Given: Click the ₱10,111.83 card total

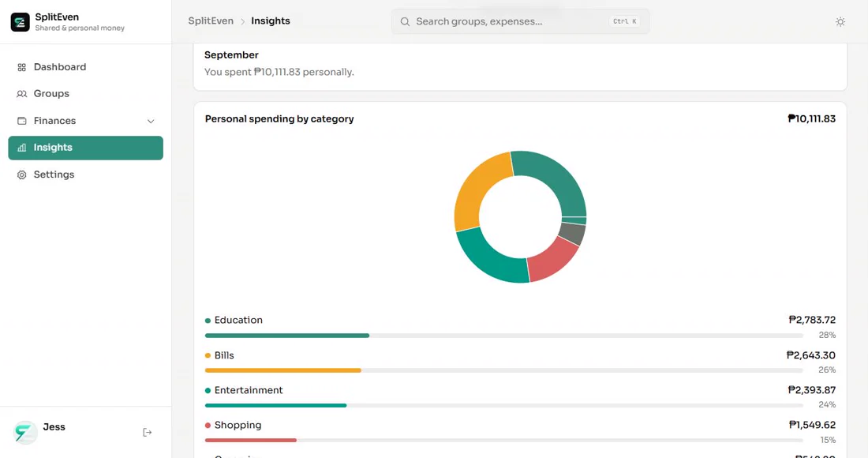Looking at the screenshot, I should click(x=811, y=118).
